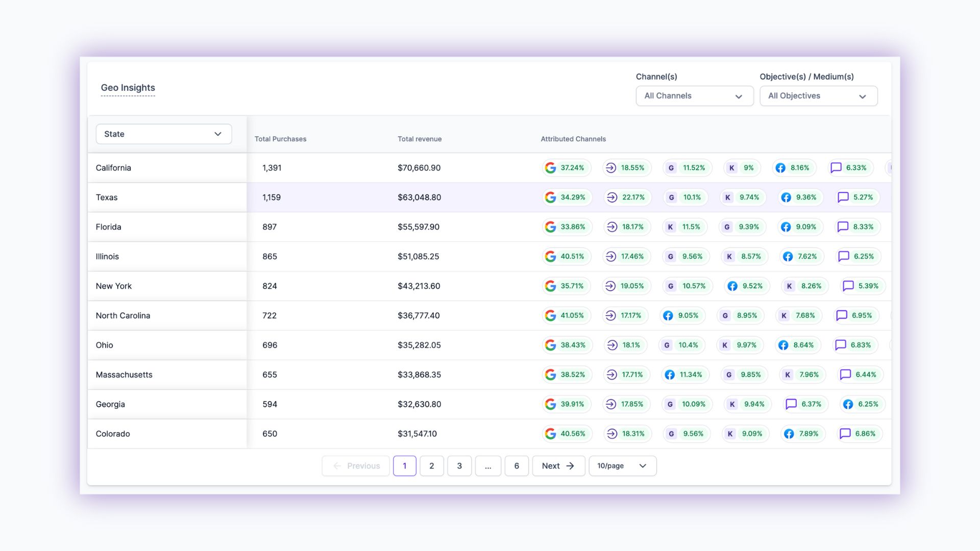
Task: Change the 10/page rows selector
Action: 622,466
